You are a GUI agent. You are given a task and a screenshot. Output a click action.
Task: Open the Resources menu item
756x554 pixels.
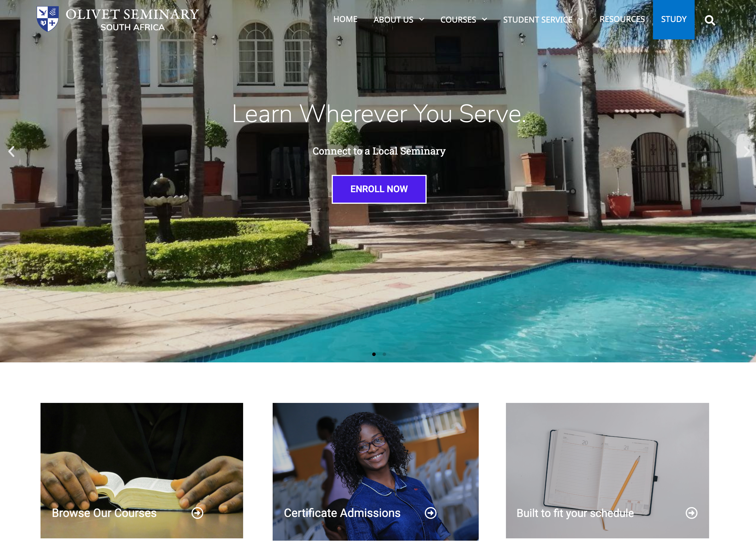(x=622, y=19)
